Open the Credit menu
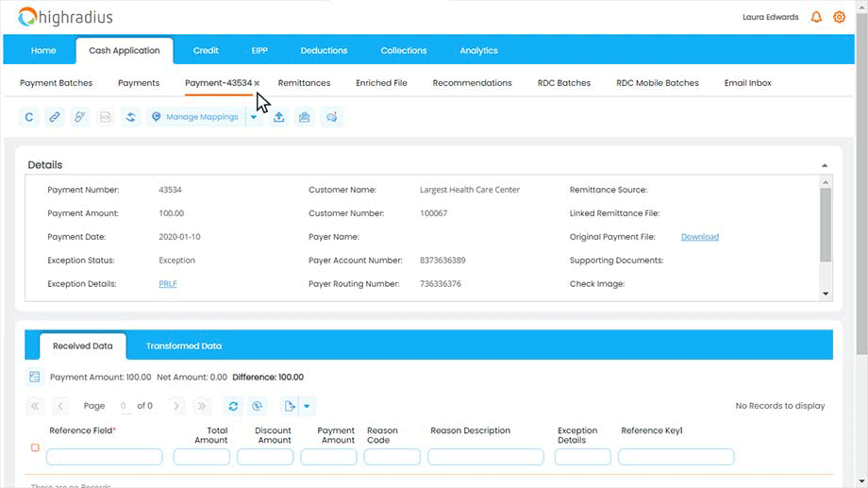 click(206, 50)
